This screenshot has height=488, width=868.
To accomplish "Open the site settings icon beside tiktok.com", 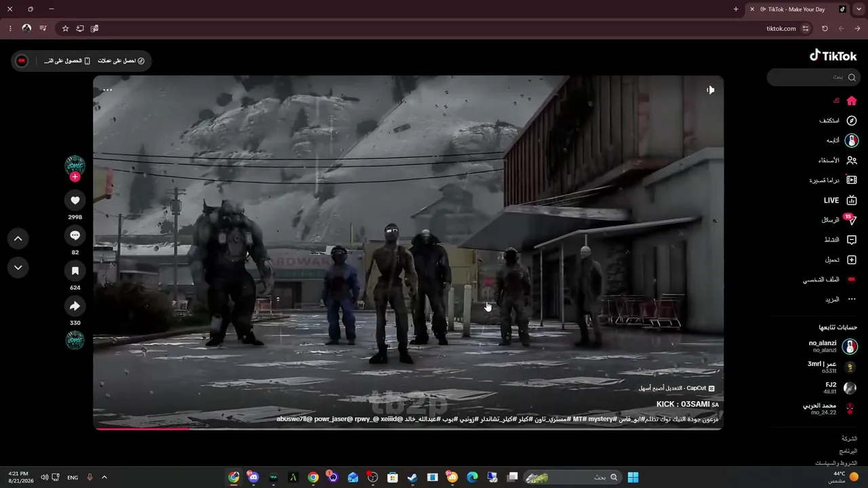I will [806, 28].
